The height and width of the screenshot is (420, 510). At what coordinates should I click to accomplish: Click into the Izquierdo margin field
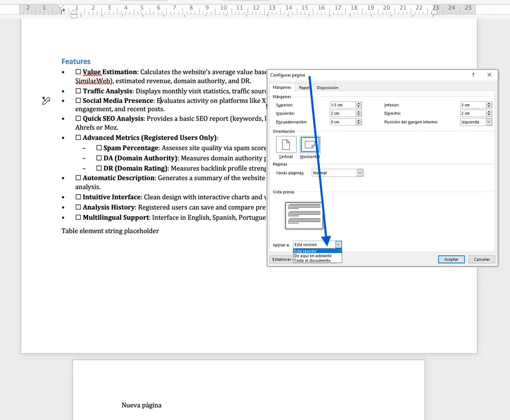coord(343,113)
